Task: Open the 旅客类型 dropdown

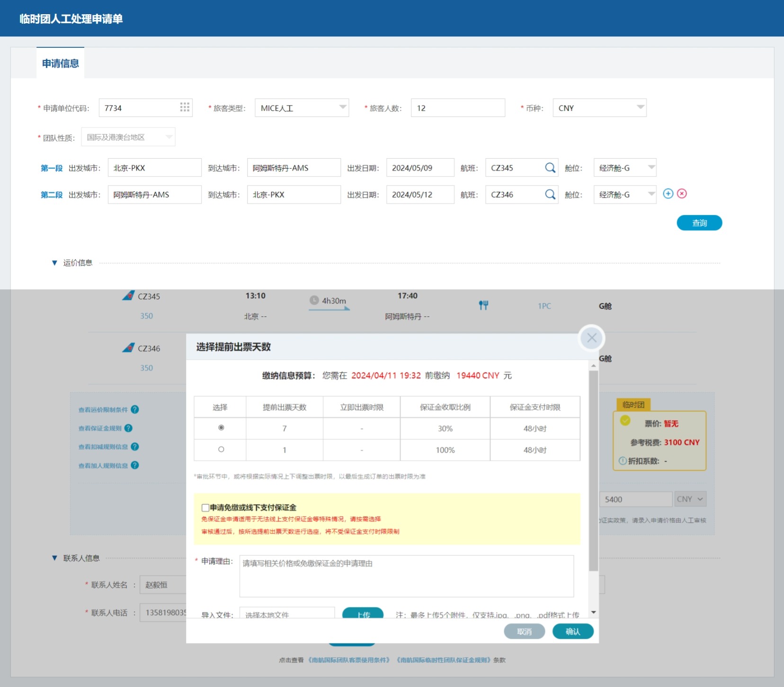Action: [x=342, y=107]
